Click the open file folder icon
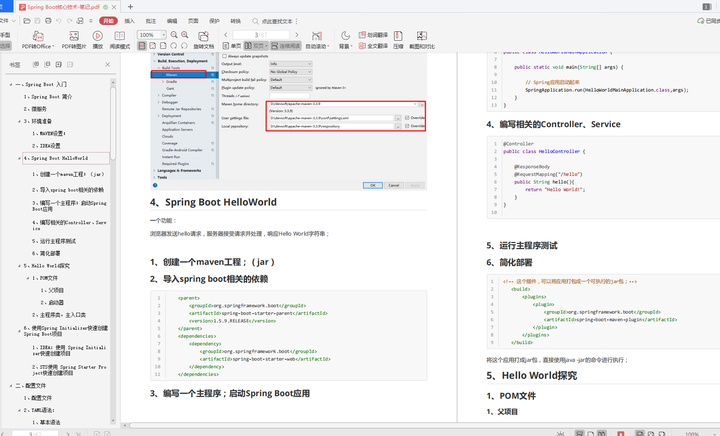The width and height of the screenshot is (720, 436). click(27, 21)
